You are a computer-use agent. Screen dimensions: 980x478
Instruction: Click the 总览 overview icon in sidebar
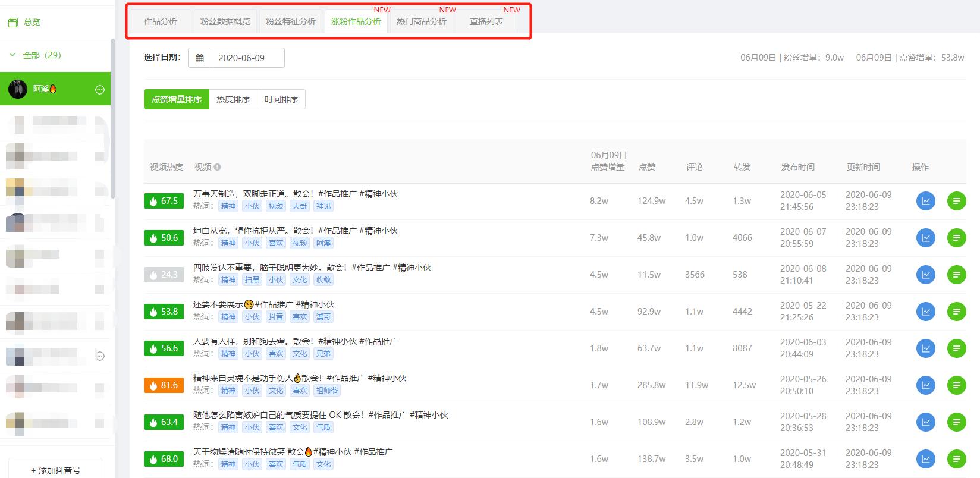[x=13, y=22]
